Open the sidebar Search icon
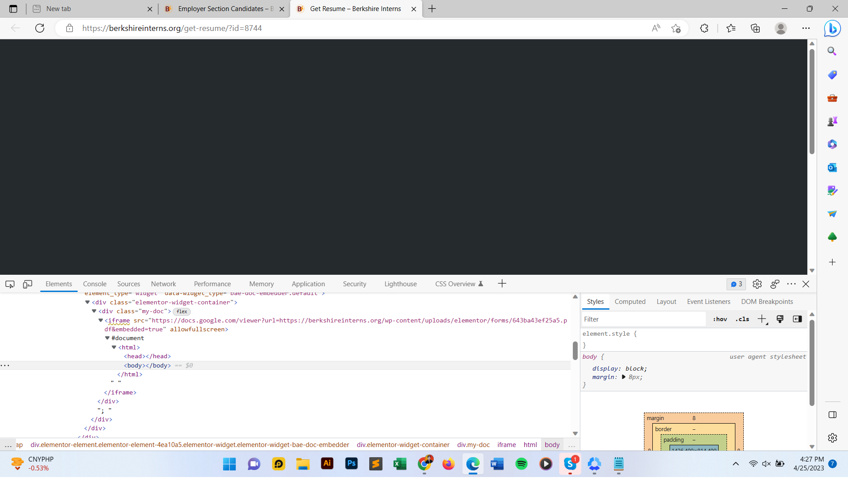The width and height of the screenshot is (848, 504). point(832,51)
